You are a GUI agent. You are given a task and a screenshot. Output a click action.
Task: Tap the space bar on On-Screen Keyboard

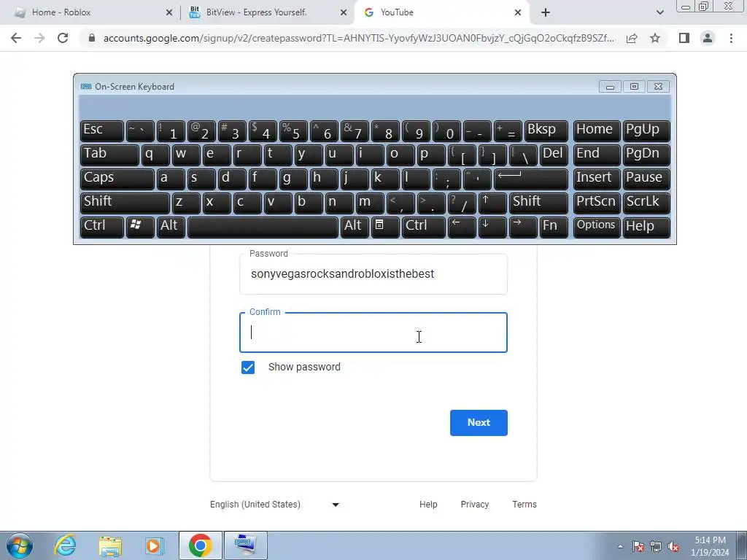tap(263, 227)
